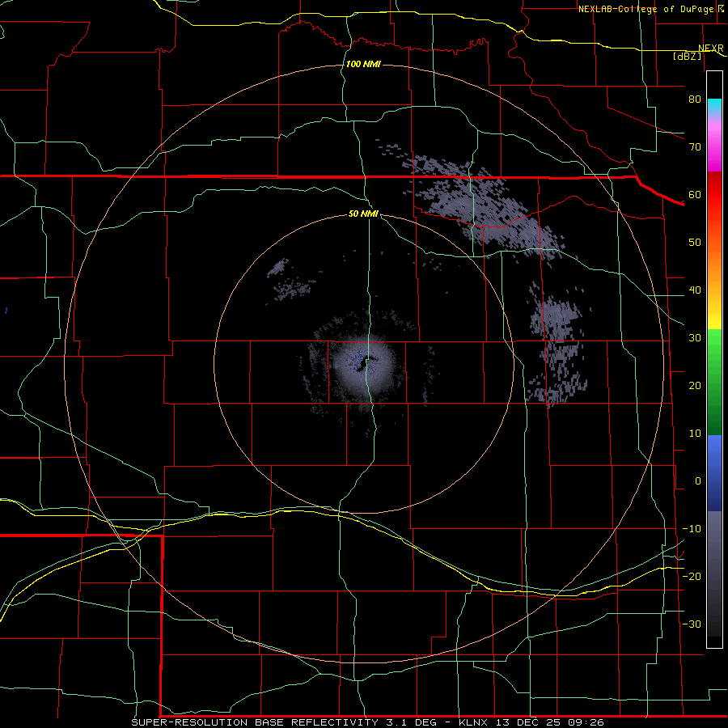Viewport: 728px width, 728px height.
Task: Click the bottom product title 'SUPER-RESOLUTION BASE REFLECTIVITY'
Action: (x=255, y=722)
